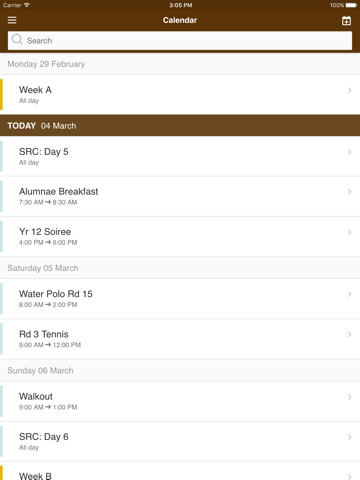Open the Week A all-day event

(180, 95)
